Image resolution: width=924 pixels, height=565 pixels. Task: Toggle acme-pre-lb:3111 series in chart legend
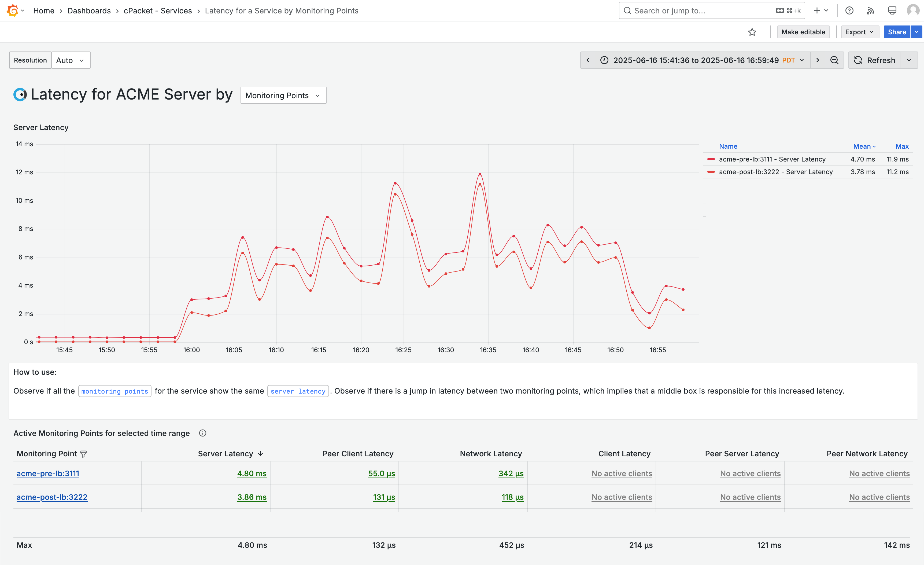(772, 159)
